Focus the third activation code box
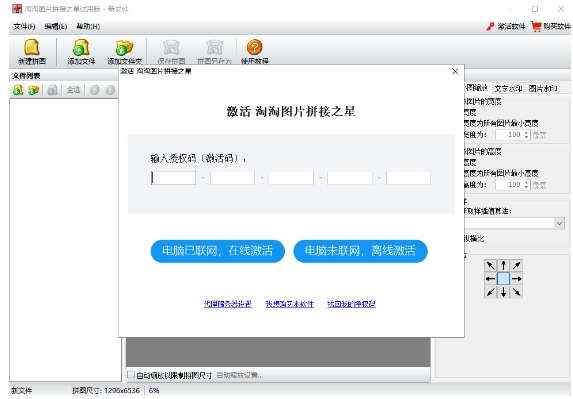Viewport: 573px width, 399px height. 291,178
